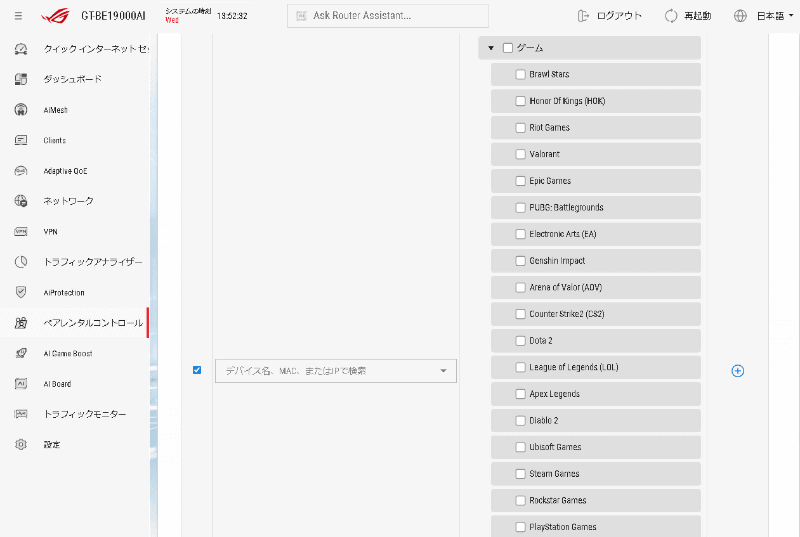Open the 日本語 language dropdown
Screen dimensions: 800x537
point(775,16)
